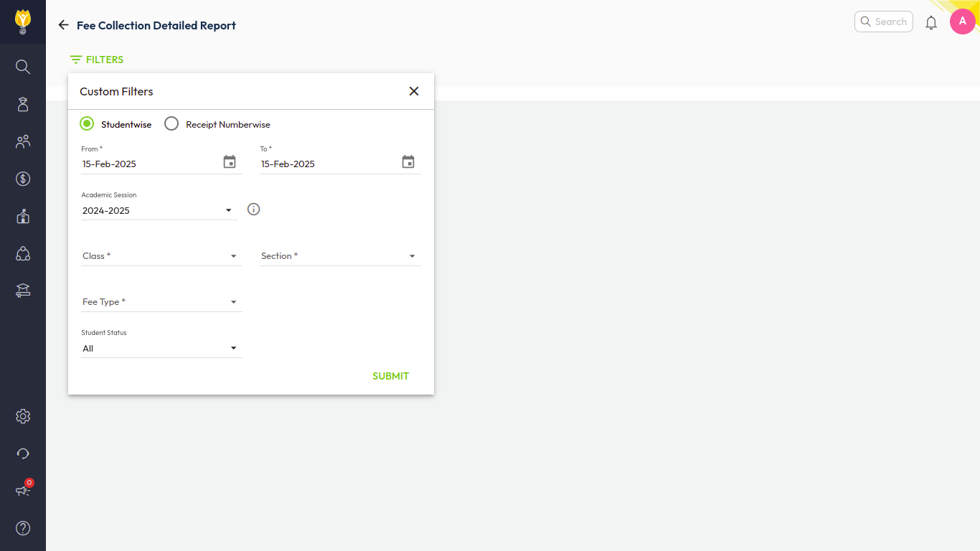Toggle the FILTERS panel

click(97, 60)
